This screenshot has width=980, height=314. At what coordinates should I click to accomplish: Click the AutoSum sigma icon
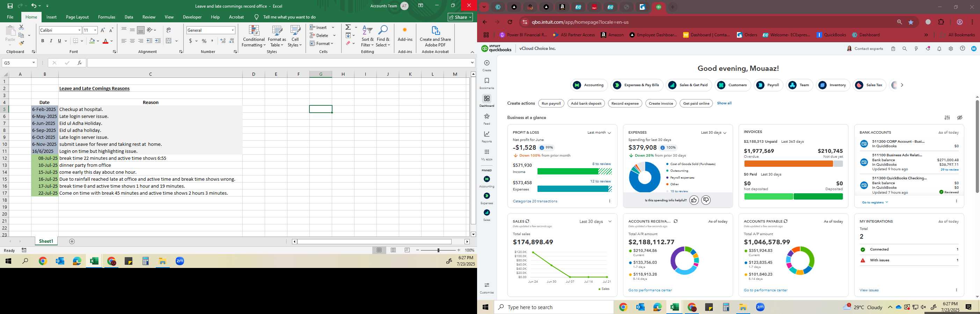[348, 27]
